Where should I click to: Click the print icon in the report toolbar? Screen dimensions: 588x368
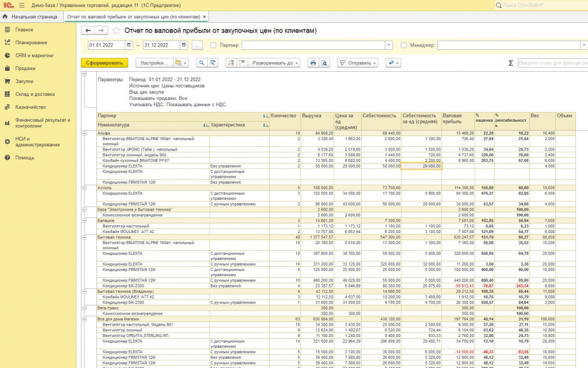coord(313,63)
